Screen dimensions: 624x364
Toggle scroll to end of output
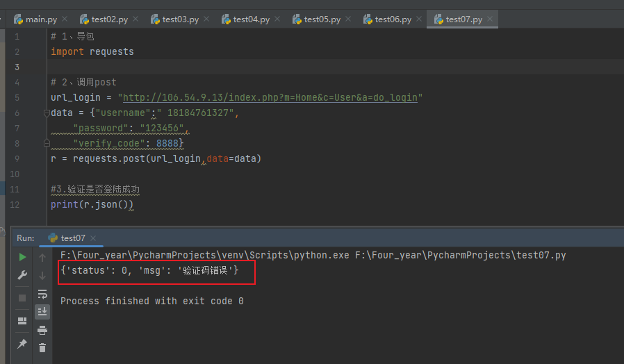click(42, 311)
